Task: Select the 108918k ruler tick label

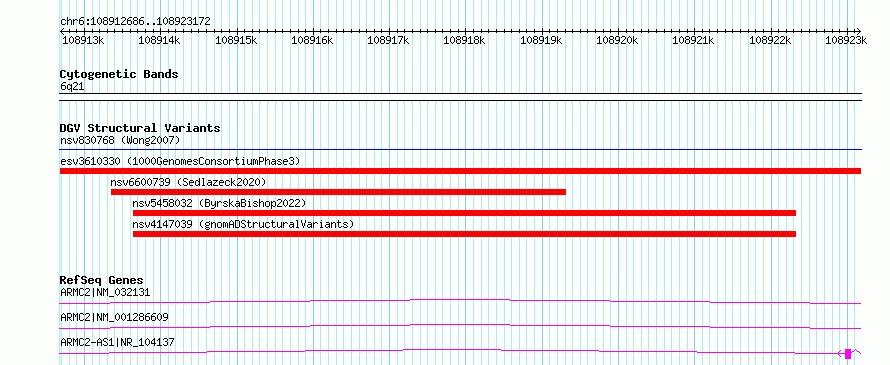Action: tap(464, 40)
